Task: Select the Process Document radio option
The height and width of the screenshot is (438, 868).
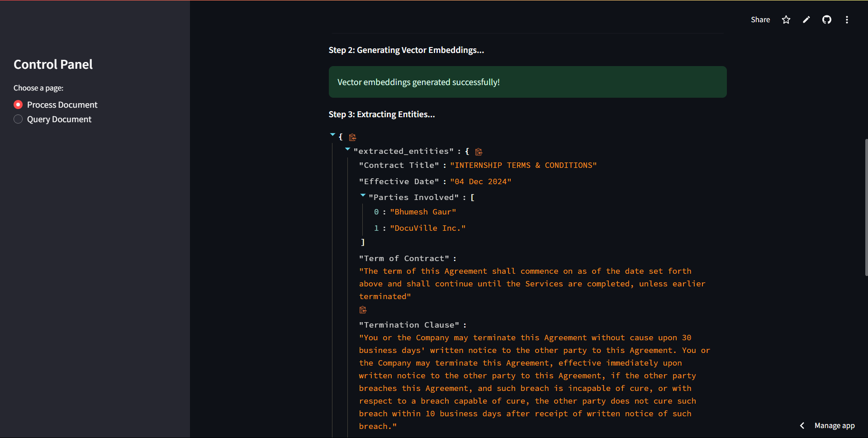Action: (18, 105)
